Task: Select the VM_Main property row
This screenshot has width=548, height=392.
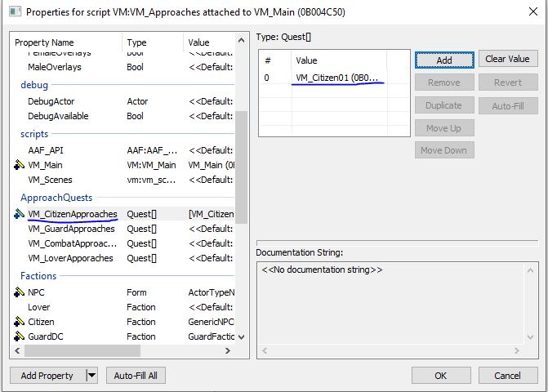Action: coord(123,165)
